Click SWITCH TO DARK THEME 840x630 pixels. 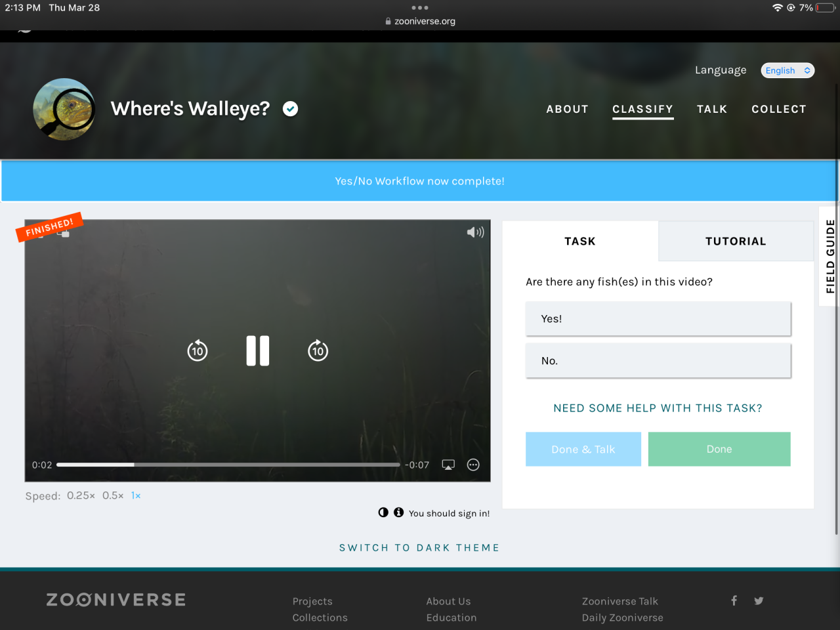(419, 547)
